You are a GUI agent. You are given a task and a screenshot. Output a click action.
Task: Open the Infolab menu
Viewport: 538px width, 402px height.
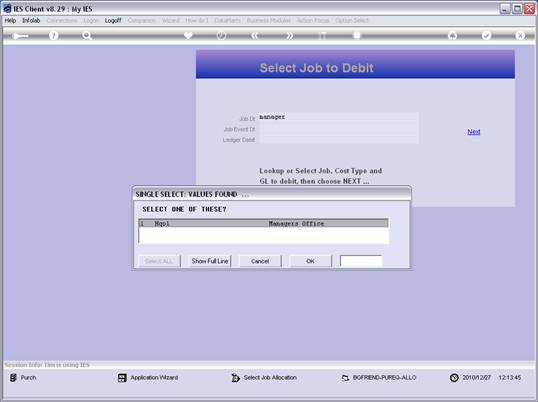[x=31, y=21]
